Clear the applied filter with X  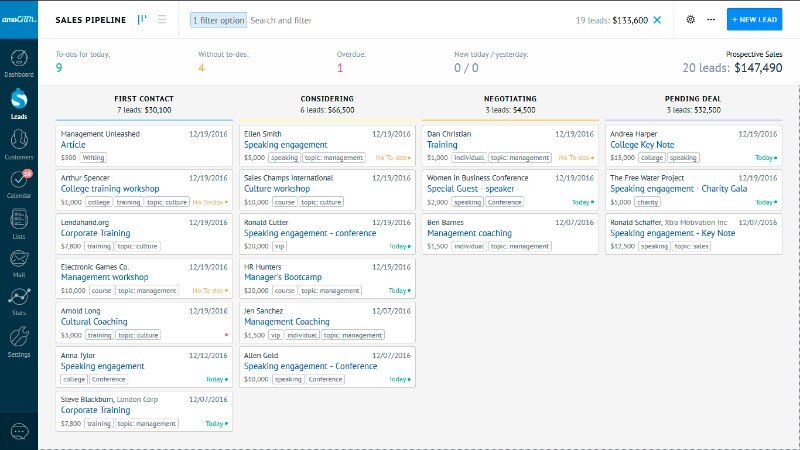pos(657,19)
